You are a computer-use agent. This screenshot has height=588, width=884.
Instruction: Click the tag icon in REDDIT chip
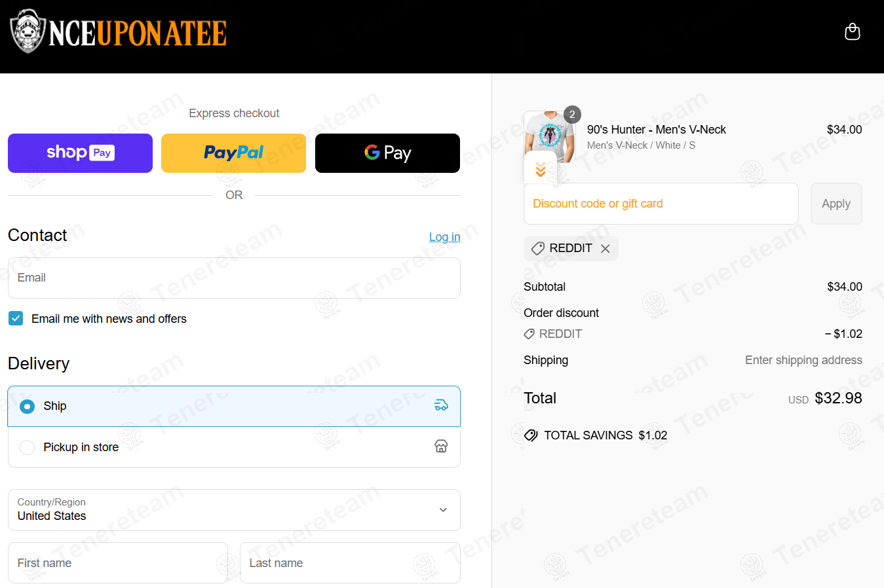(538, 249)
